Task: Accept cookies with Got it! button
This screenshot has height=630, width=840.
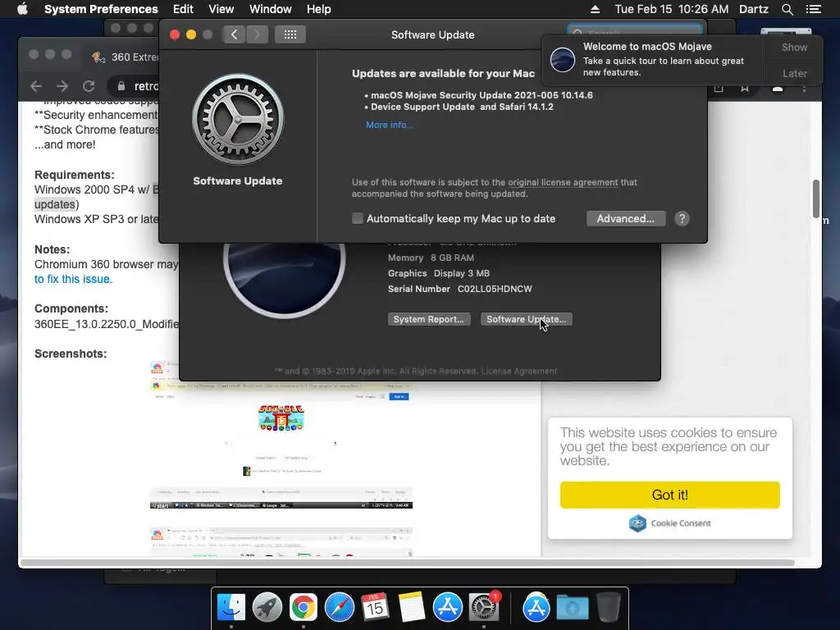Action: (x=669, y=495)
